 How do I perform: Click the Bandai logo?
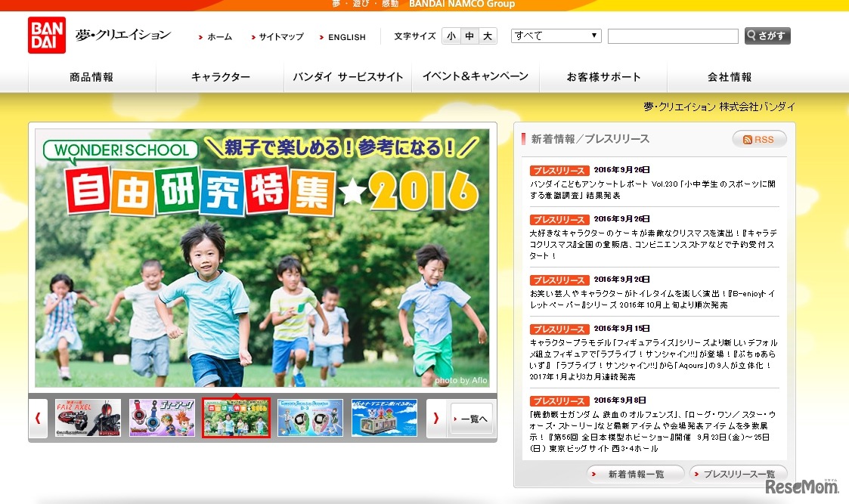click(x=47, y=36)
